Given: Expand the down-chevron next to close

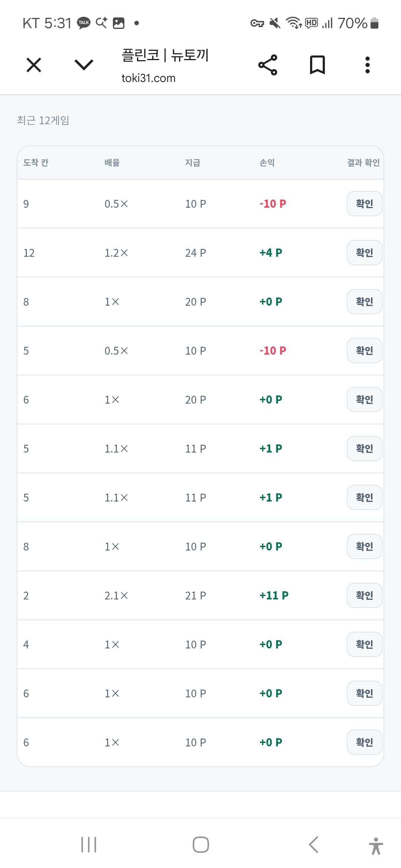Looking at the screenshot, I should tap(84, 65).
